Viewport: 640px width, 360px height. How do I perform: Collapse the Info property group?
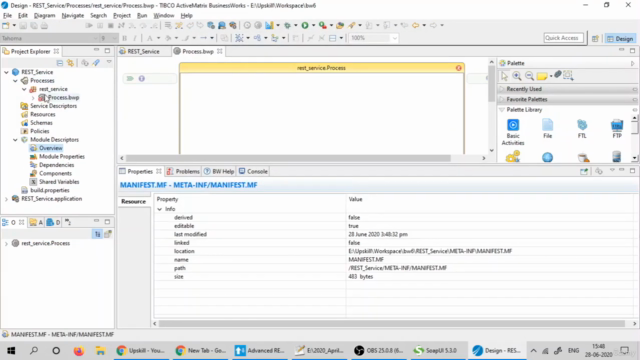(160, 209)
